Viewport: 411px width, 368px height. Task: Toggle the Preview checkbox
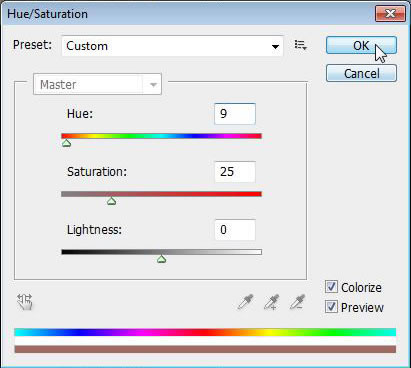[x=331, y=307]
